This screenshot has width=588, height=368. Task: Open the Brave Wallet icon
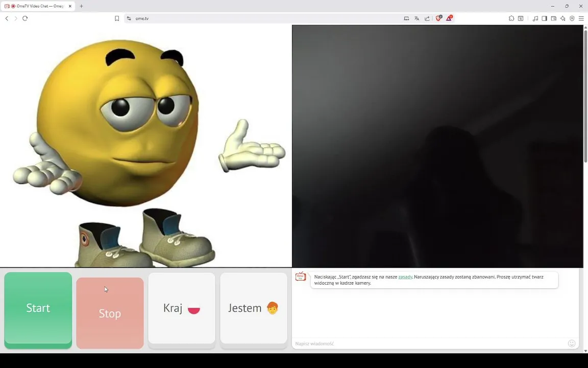pyautogui.click(x=553, y=18)
